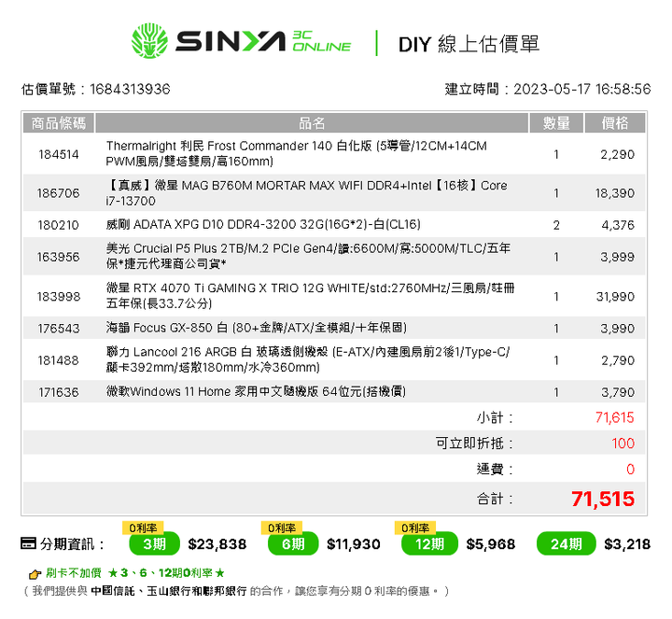
Task: Select the 12期 installment badge
Action: [x=429, y=543]
